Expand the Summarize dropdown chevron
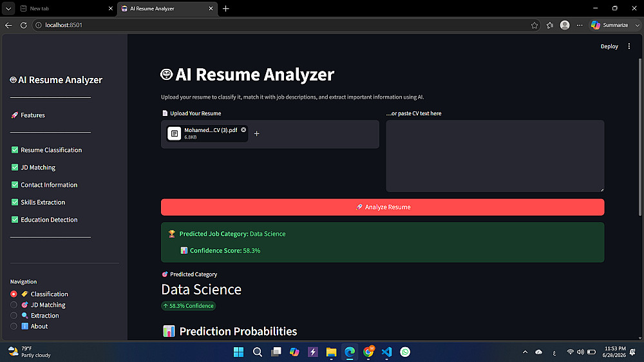The width and height of the screenshot is (644, 362). 637,25
